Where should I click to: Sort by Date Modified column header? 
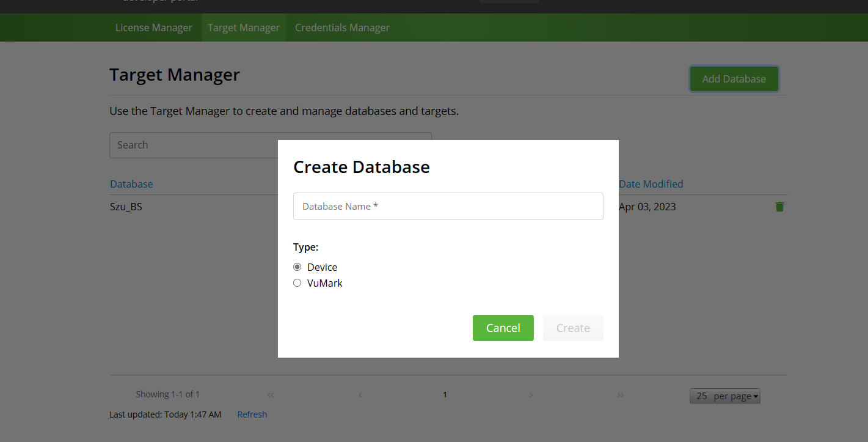[x=651, y=184]
